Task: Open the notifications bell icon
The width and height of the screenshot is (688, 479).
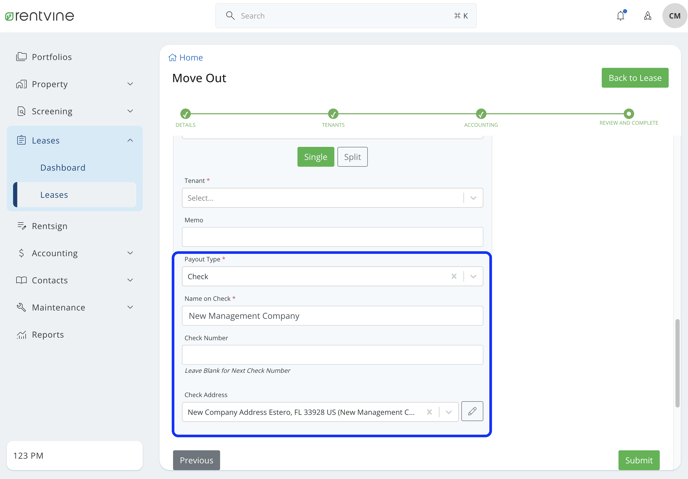Action: coord(620,16)
